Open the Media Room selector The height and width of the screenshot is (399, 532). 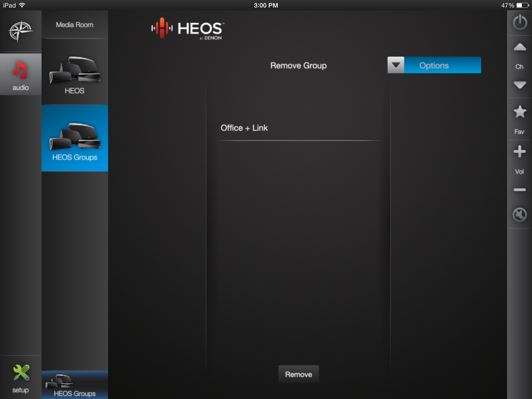coord(75,25)
